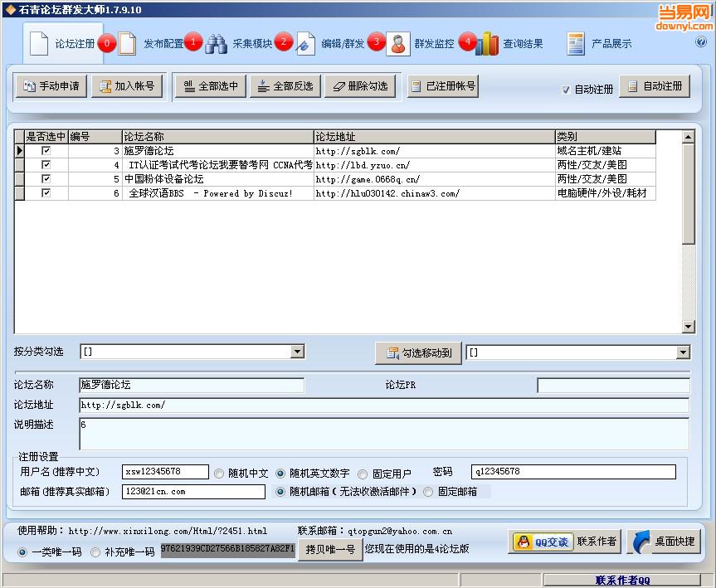Select the 编辑/群发 pencil icon
716x588 pixels.
point(306,42)
